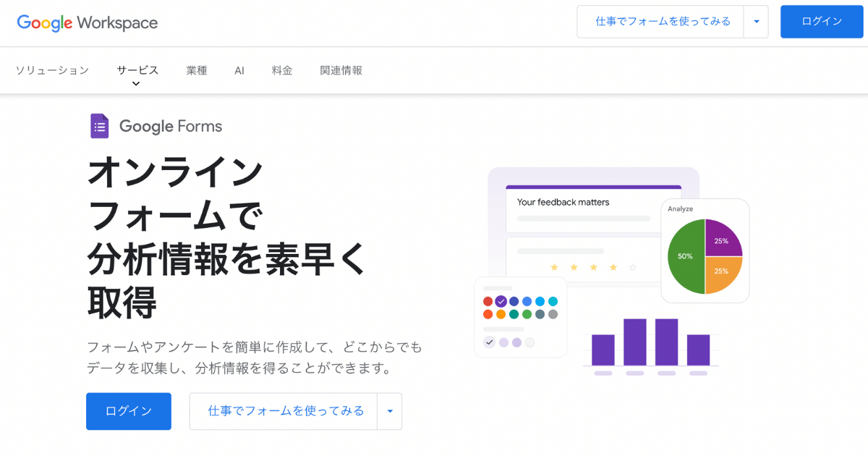
Task: Click the 50% green pie slice
Action: [686, 256]
